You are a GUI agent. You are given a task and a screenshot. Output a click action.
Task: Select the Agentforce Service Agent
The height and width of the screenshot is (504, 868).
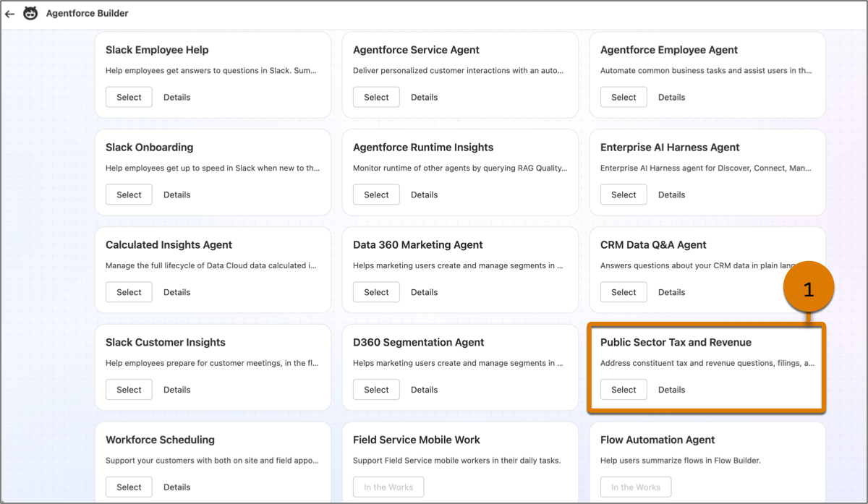(x=376, y=97)
